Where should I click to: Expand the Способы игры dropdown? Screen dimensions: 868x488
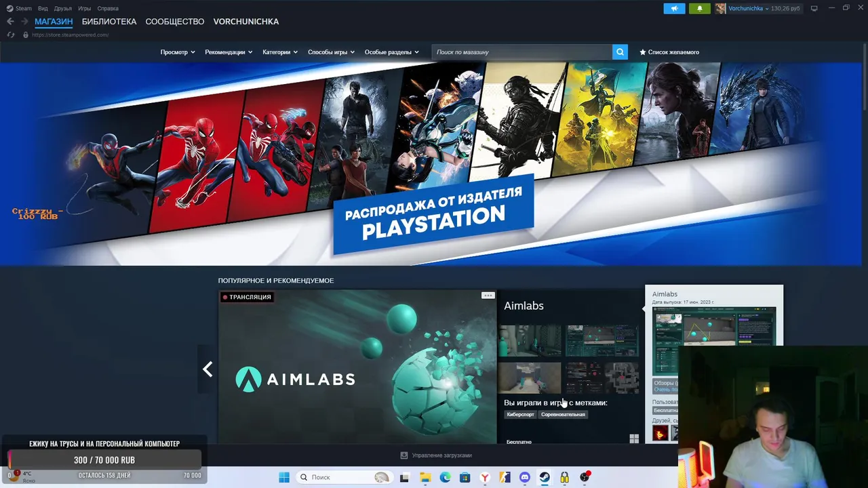[x=331, y=52]
